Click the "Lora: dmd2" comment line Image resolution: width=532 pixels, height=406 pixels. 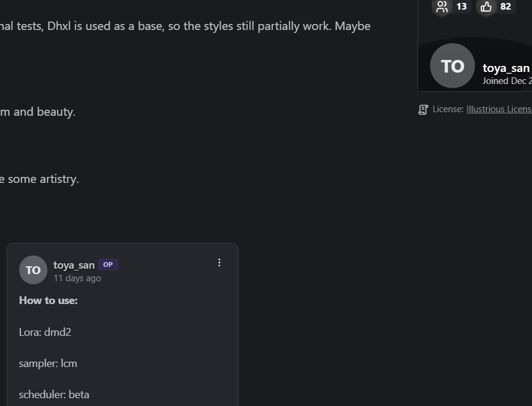45,332
